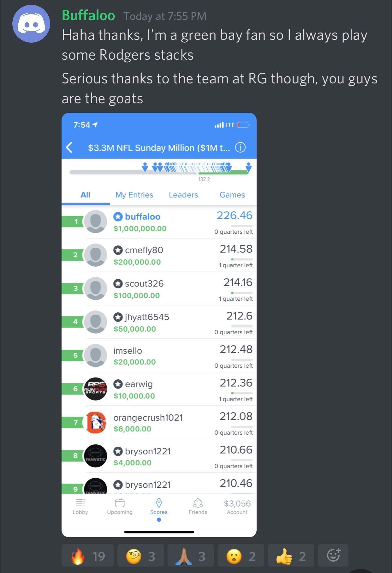This screenshot has width=392, height=573.
Task: Click the Discord default avatar icon
Action: (31, 24)
